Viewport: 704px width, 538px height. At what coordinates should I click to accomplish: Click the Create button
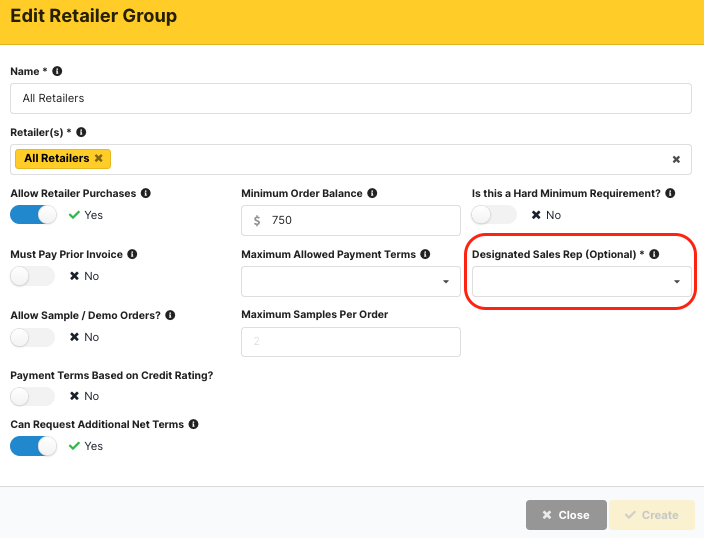(x=651, y=515)
